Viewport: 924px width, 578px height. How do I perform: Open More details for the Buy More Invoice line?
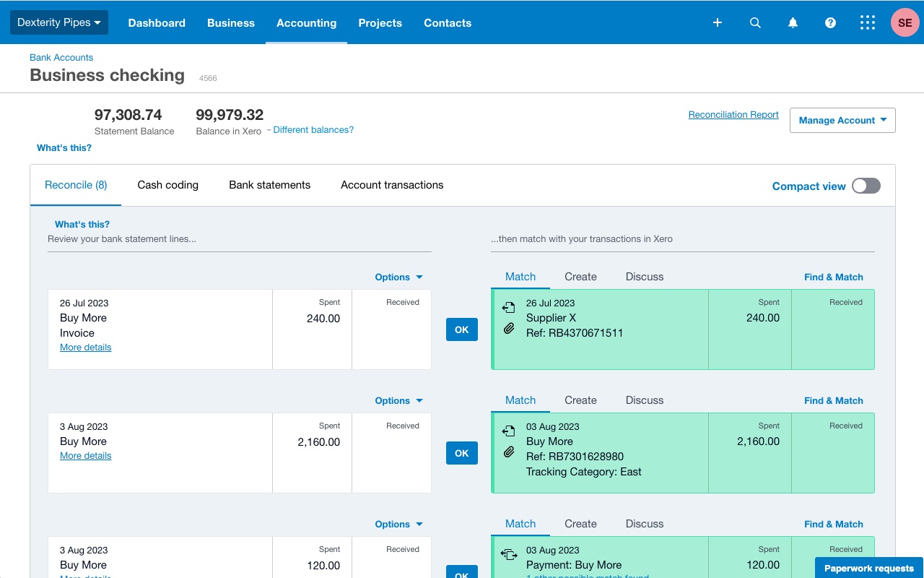pyautogui.click(x=86, y=348)
